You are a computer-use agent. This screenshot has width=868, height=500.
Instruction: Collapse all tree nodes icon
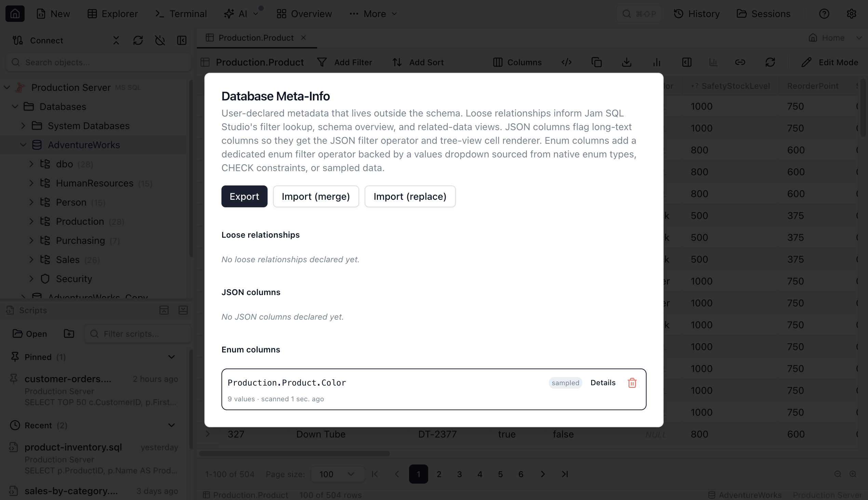point(116,41)
